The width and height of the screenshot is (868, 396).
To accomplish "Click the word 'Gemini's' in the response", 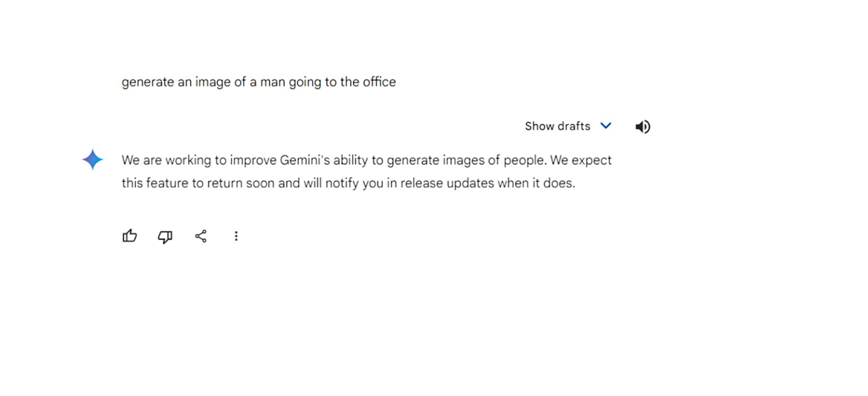I will tap(305, 160).
